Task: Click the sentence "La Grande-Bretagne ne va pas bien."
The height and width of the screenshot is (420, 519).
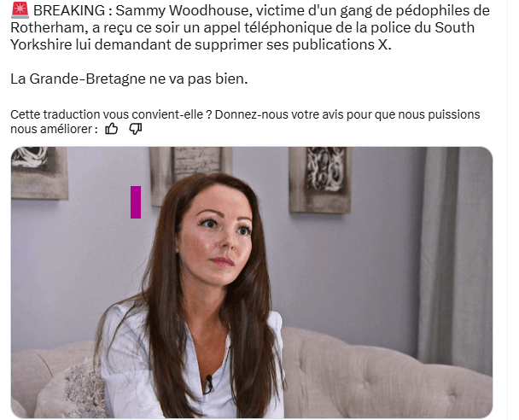Action: coord(129,79)
